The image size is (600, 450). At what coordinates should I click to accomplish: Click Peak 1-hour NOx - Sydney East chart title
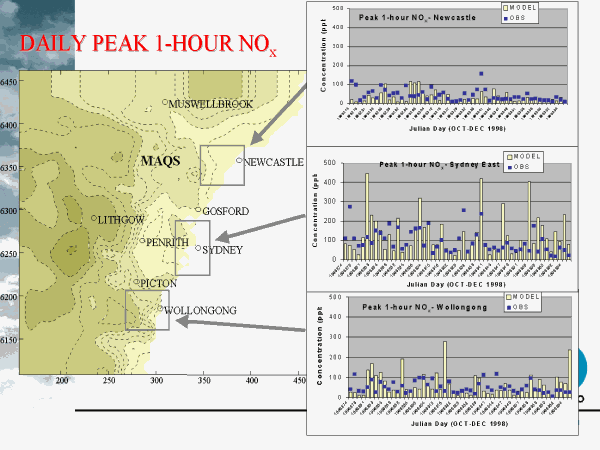click(x=439, y=165)
